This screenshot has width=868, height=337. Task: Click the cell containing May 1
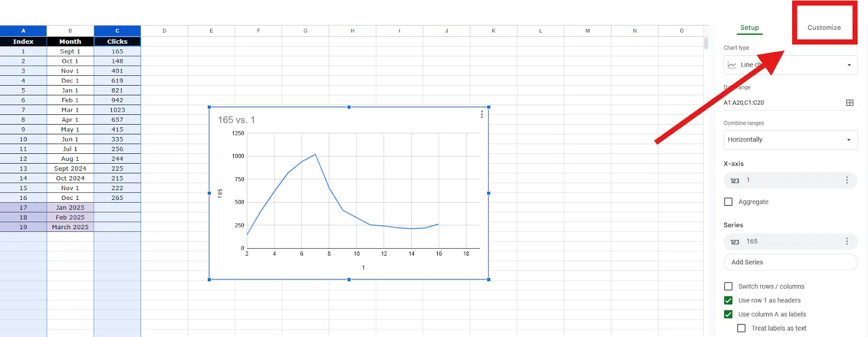(71, 129)
